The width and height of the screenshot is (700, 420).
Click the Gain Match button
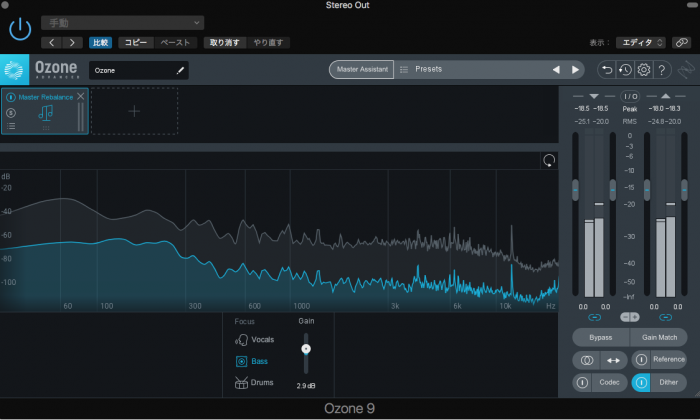[x=659, y=337]
